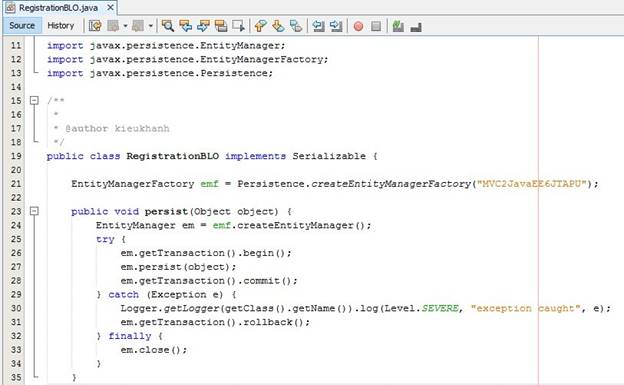This screenshot has width=624, height=385.
Task: Switch to the History view
Action: click(x=60, y=26)
